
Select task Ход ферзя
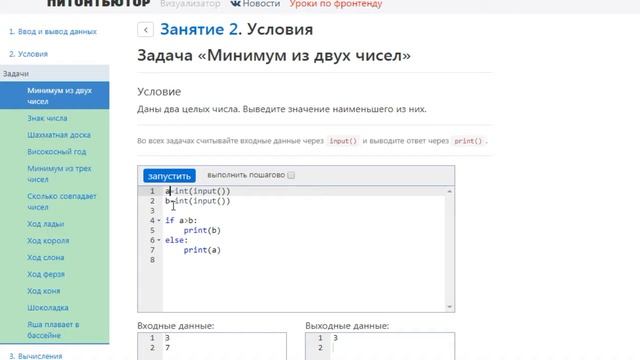pyautogui.click(x=46, y=274)
